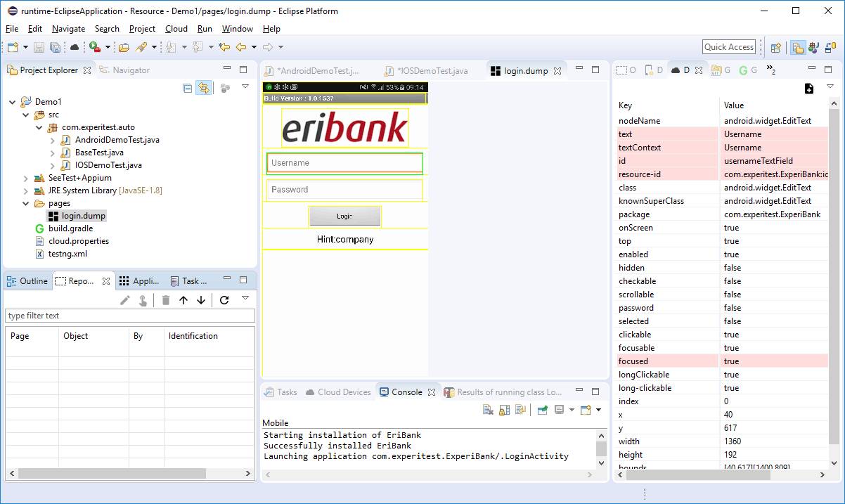845x504 pixels.
Task: Click the Open folder toolbar icon
Action: pyautogui.click(x=124, y=47)
